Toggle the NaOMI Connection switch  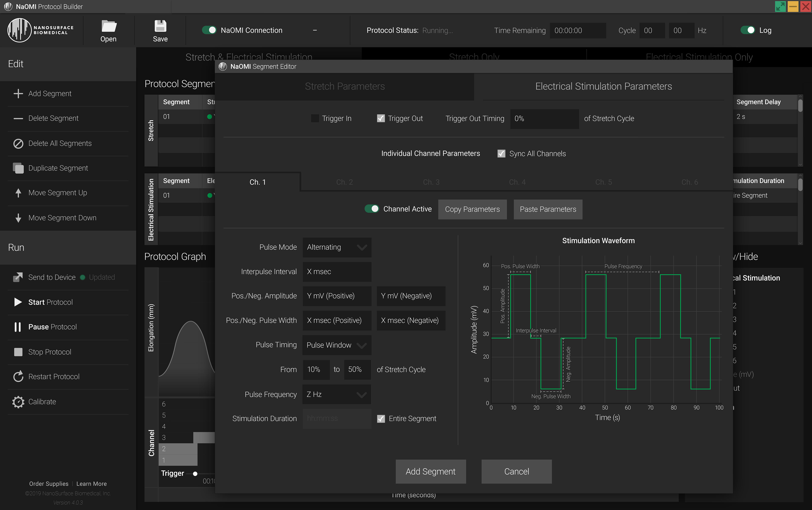click(x=209, y=30)
